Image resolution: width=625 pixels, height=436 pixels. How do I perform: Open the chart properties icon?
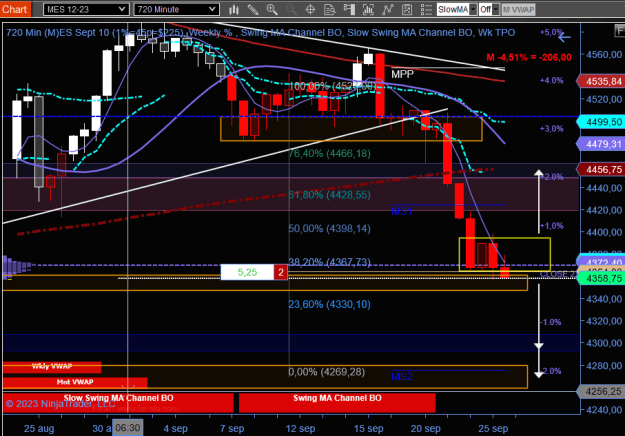click(x=407, y=10)
